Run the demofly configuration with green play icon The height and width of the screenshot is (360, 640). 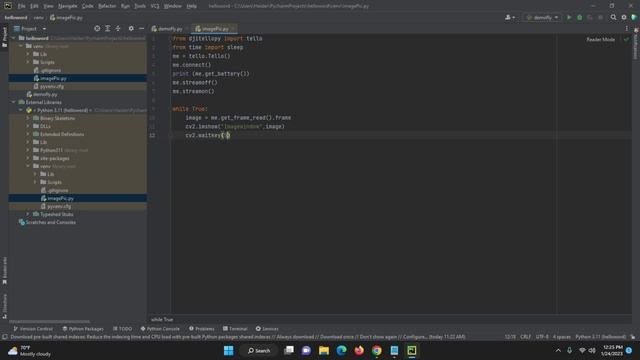click(x=569, y=18)
